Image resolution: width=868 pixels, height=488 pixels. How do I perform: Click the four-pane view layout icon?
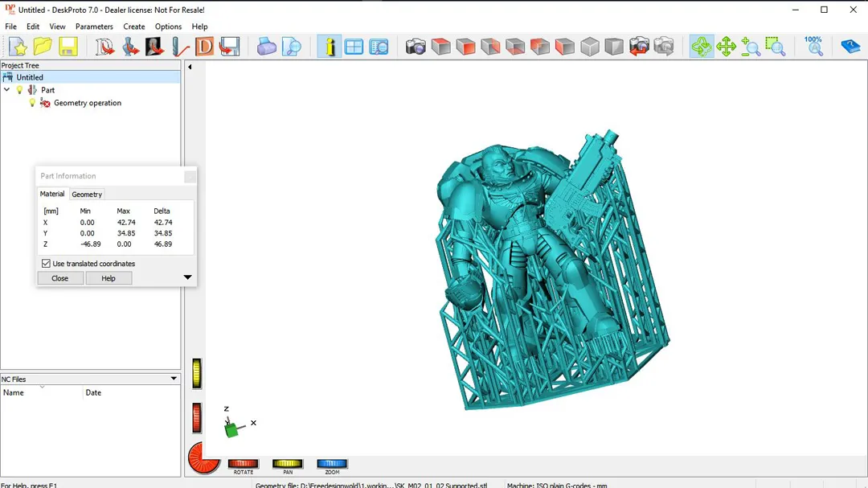click(354, 47)
